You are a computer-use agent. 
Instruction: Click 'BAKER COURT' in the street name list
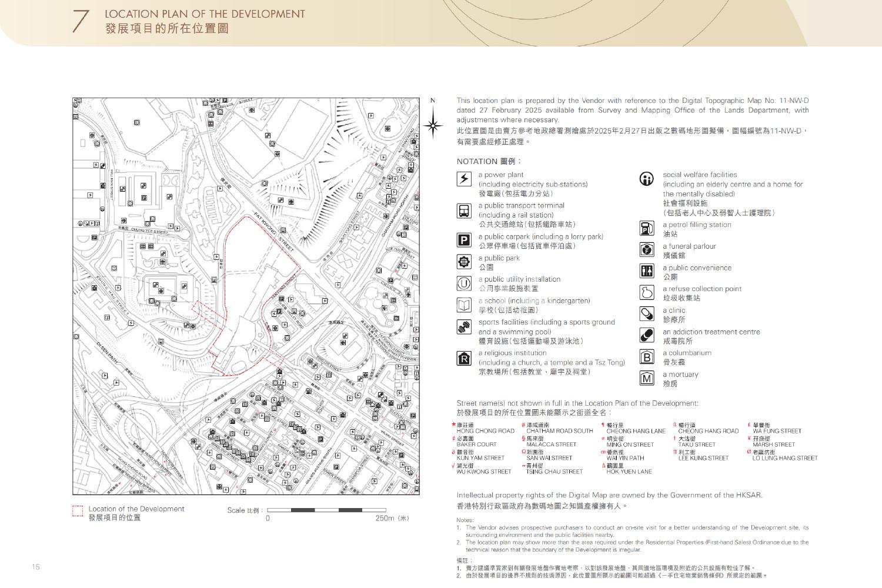click(x=477, y=445)
